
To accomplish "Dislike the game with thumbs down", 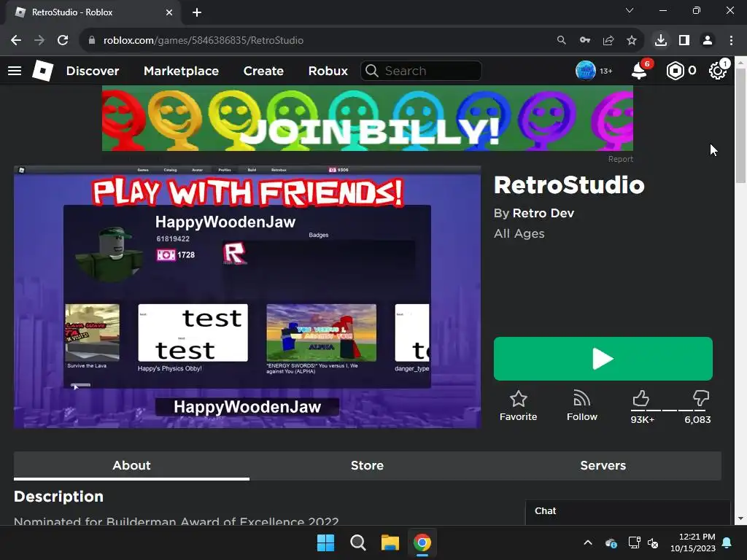I will tap(700, 399).
